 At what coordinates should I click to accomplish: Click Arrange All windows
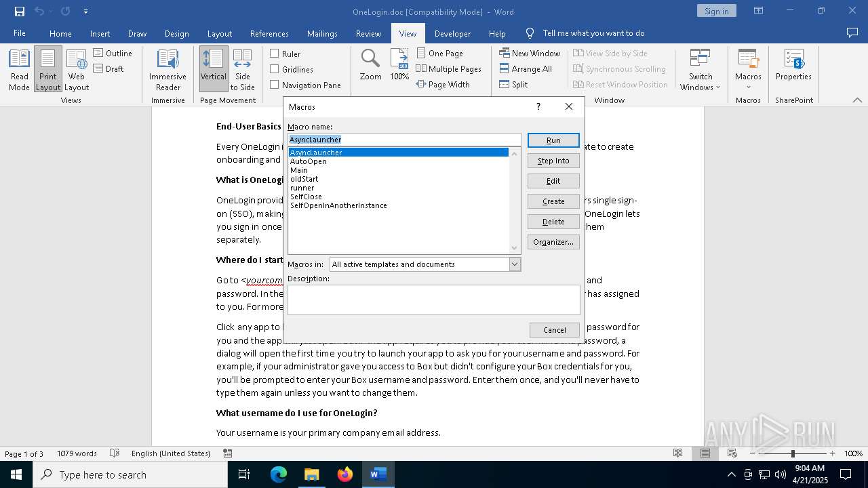click(x=526, y=68)
